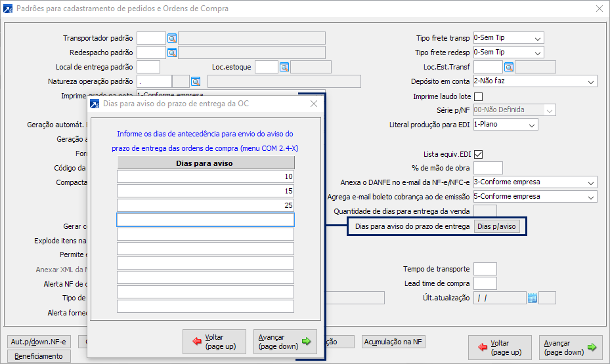The width and height of the screenshot is (610, 364).
Task: Open lookup for Loc.Est.Transf field
Action: pos(509,67)
